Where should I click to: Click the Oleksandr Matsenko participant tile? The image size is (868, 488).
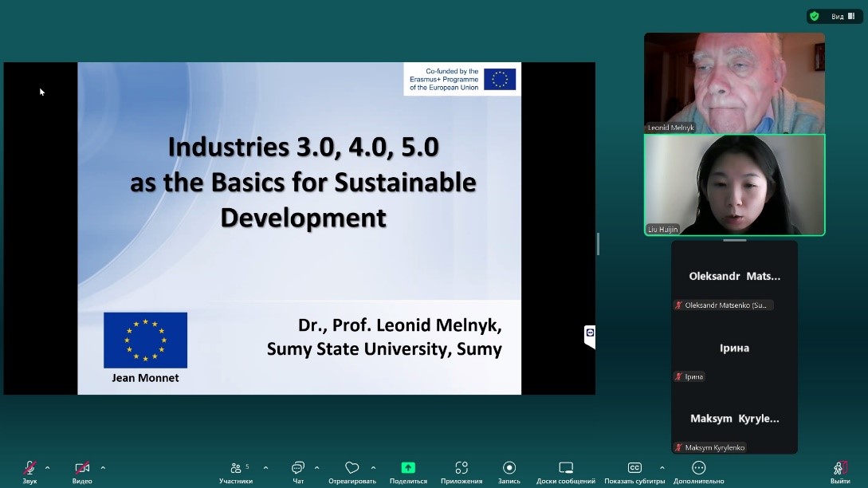734,277
